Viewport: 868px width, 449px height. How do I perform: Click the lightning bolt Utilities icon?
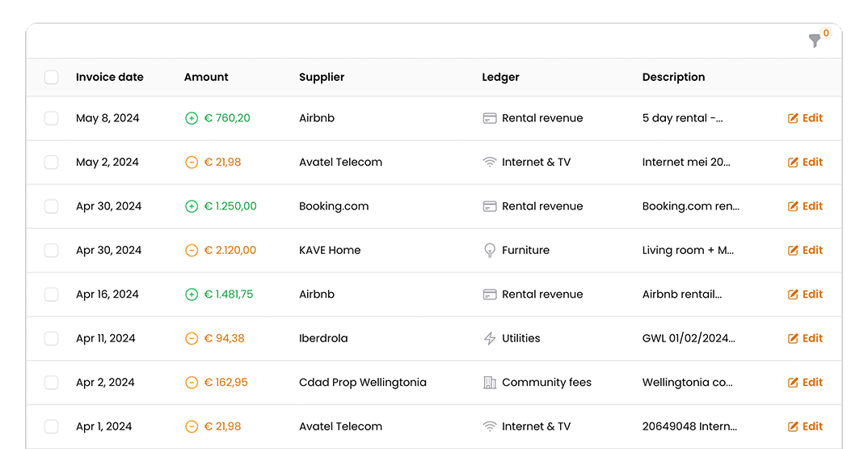point(490,339)
